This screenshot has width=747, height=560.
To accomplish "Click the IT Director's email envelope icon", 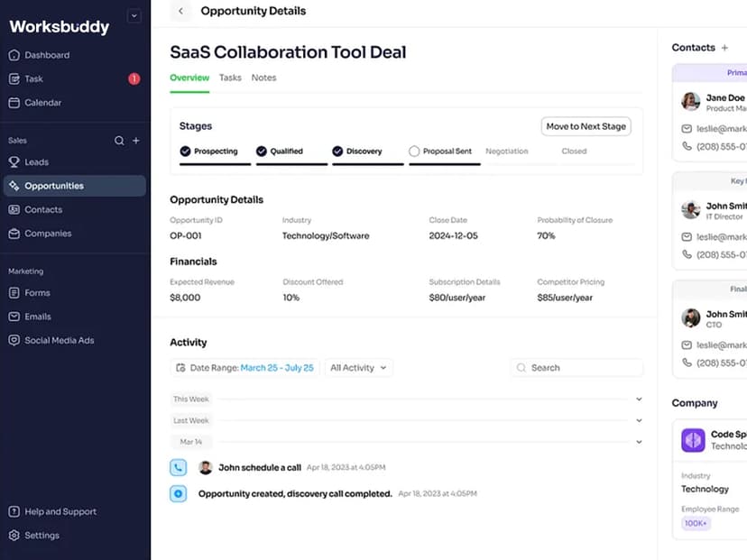I will [x=687, y=236].
